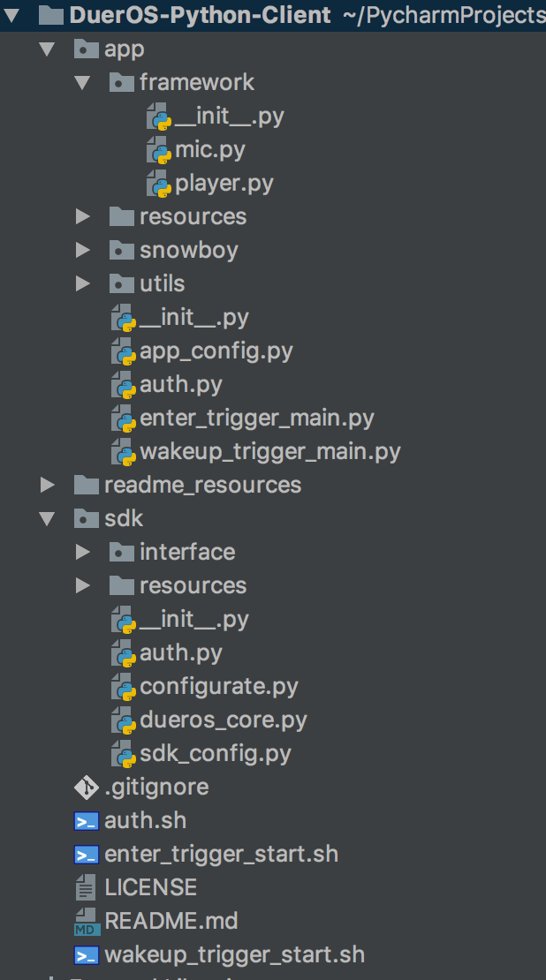Screen dimensions: 546x980
Task: Click the player.py Python file icon
Action: (159, 184)
